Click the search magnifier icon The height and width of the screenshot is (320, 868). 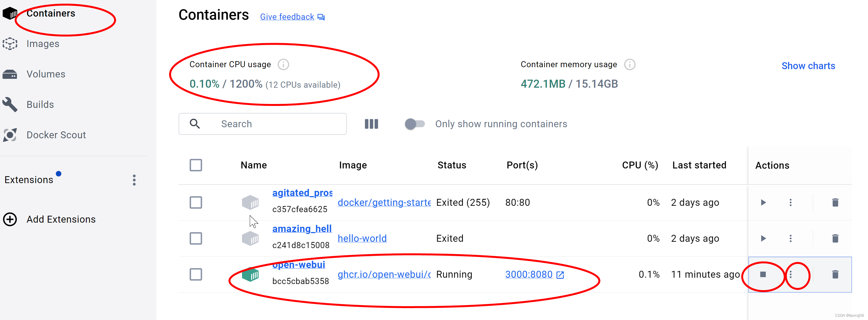coord(195,124)
